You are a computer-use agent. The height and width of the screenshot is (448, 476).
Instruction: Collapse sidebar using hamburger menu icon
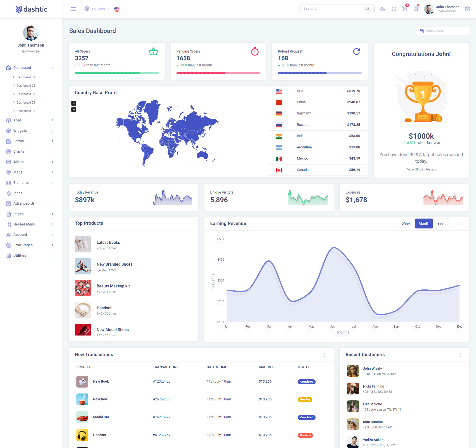pyautogui.click(x=74, y=9)
